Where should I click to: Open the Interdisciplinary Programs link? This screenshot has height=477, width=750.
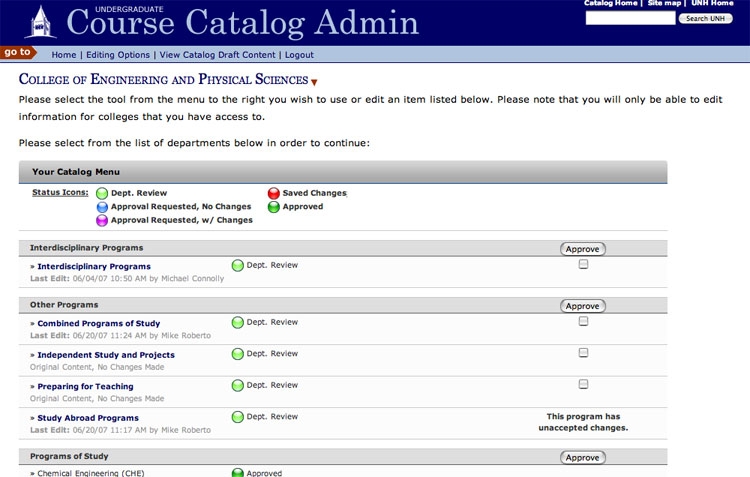click(94, 266)
